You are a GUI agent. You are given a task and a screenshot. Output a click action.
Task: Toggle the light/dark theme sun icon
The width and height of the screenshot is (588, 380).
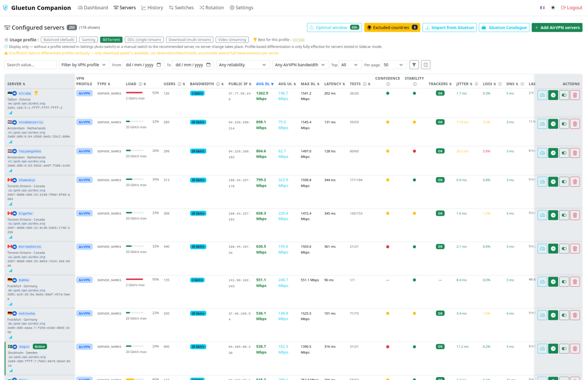point(553,8)
